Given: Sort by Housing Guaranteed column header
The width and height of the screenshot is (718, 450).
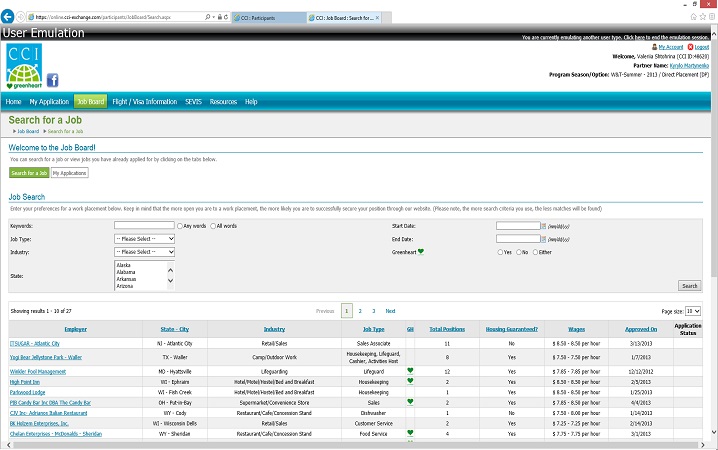Looking at the screenshot, I should point(512,329).
